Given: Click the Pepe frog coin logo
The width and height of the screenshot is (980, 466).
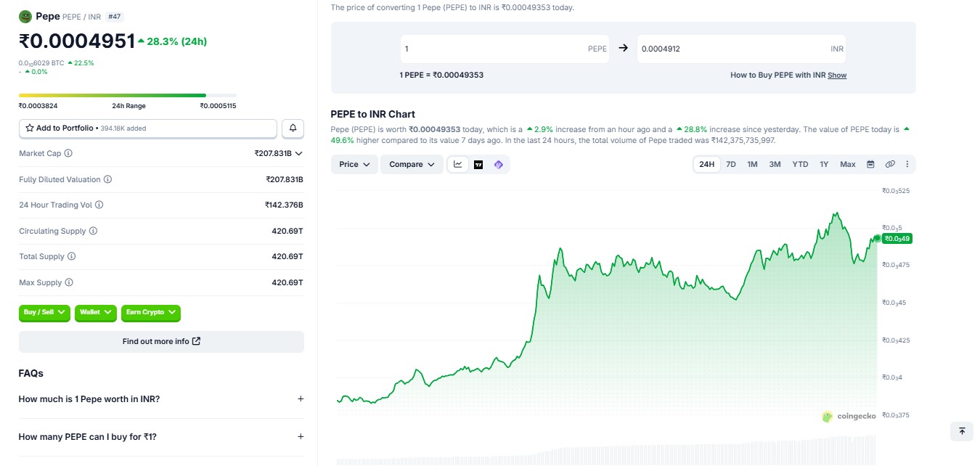Looking at the screenshot, I should 25,16.
